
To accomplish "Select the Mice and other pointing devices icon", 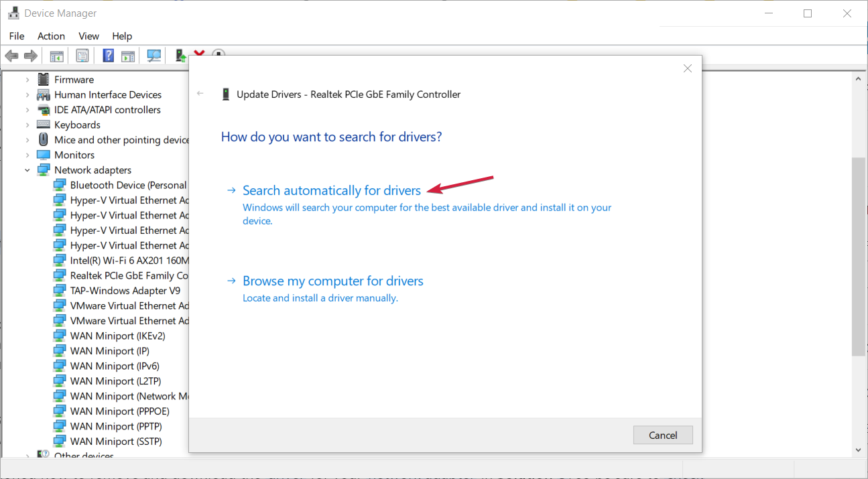I will [x=44, y=139].
